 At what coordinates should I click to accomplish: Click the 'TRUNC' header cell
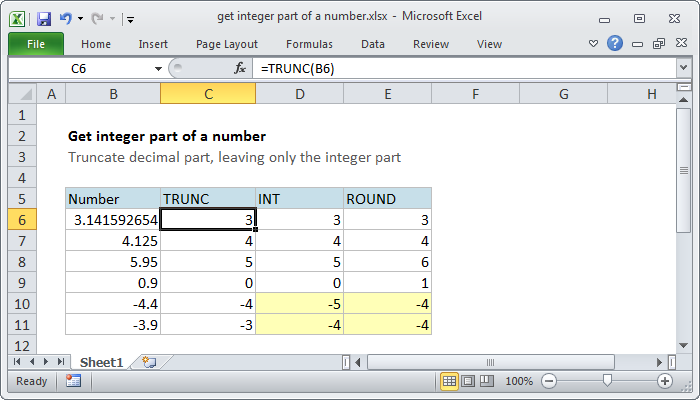(x=208, y=199)
